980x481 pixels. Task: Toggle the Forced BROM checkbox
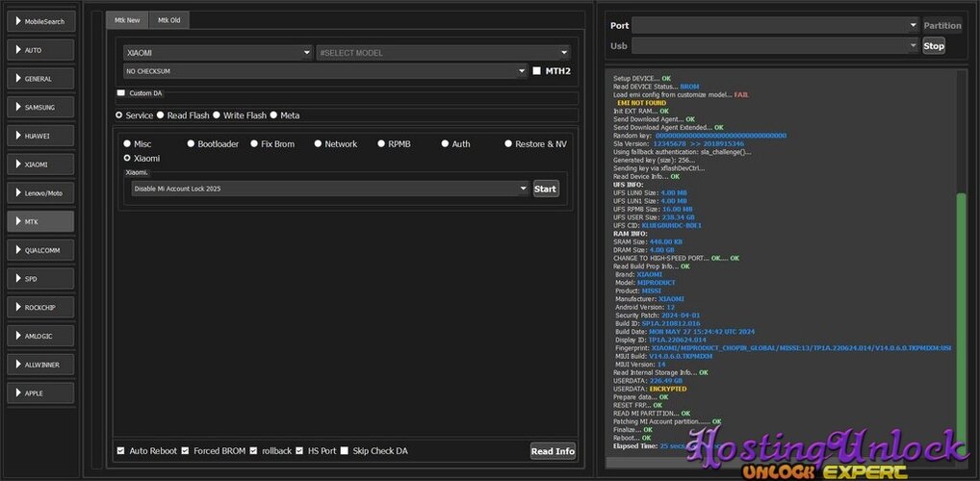[x=185, y=451]
